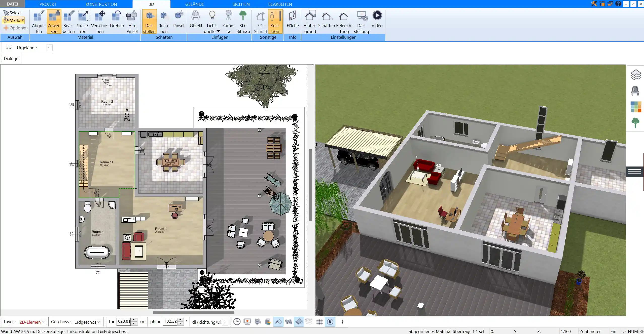Click the length input field 628,81

pos(124,321)
